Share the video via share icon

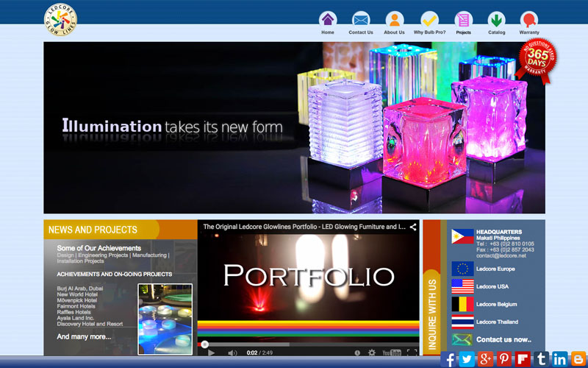pos(413,227)
